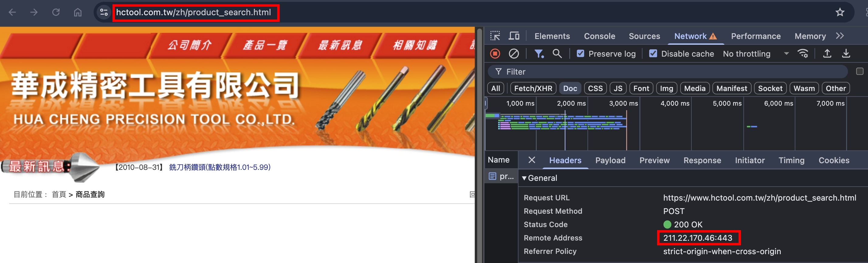This screenshot has height=263, width=868.
Task: Toggle the device toolbar icon
Action: click(514, 36)
